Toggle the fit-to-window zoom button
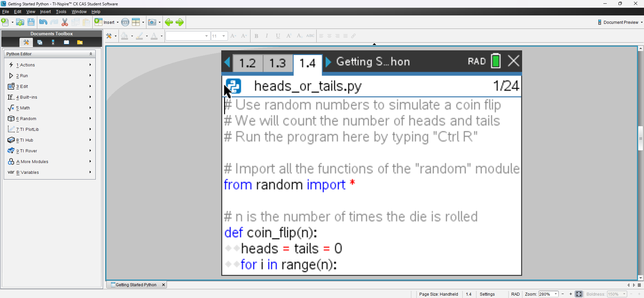Viewport: 644px width, 298px height. click(x=579, y=294)
